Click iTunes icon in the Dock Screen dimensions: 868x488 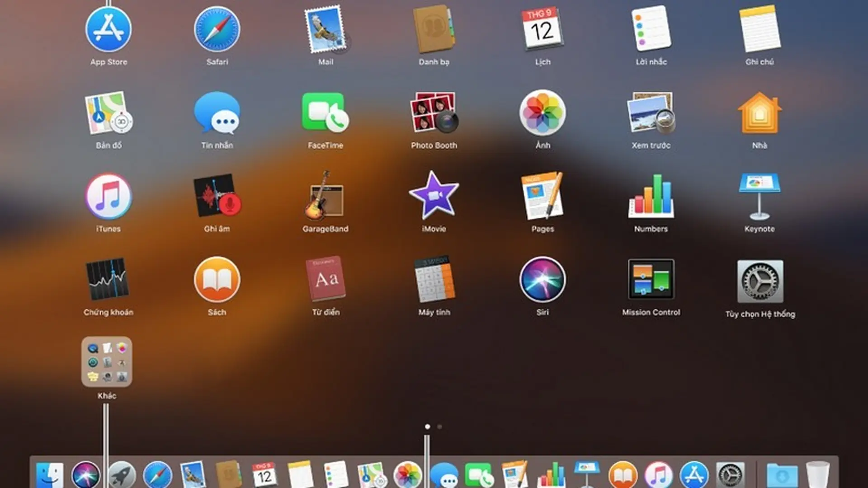point(659,475)
